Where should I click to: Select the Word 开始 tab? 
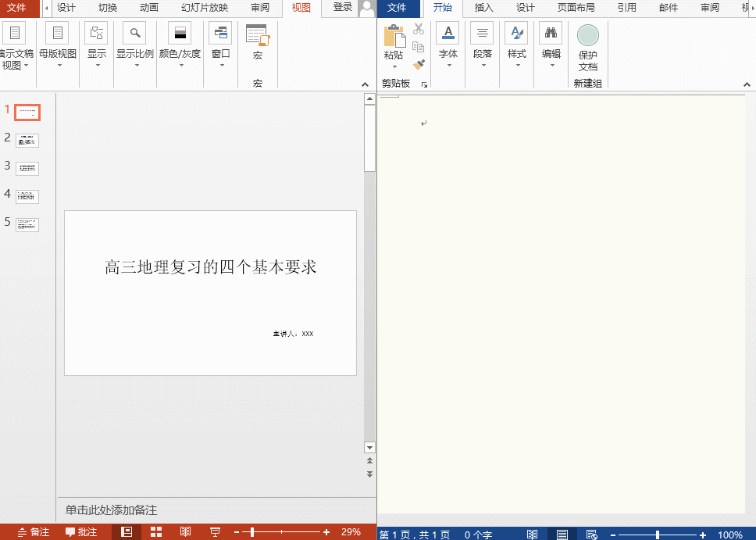442,8
